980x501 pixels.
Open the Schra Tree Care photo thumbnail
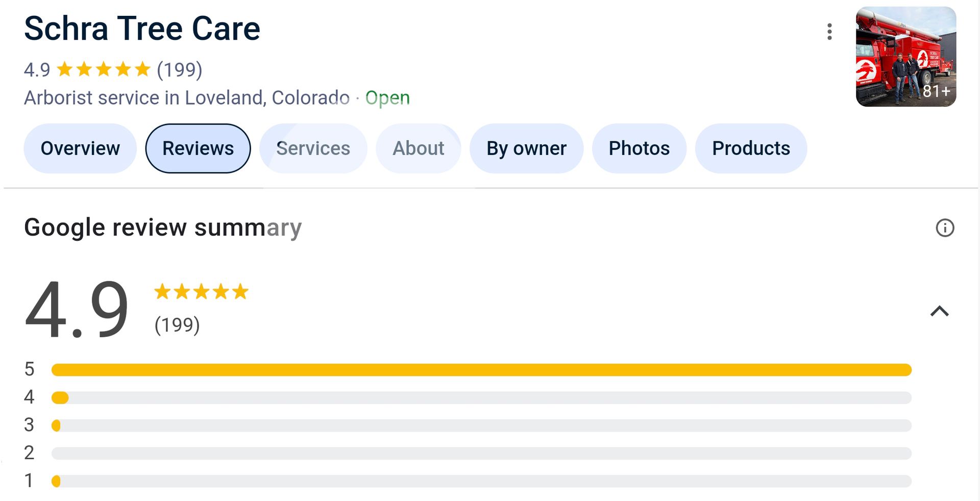(x=905, y=57)
